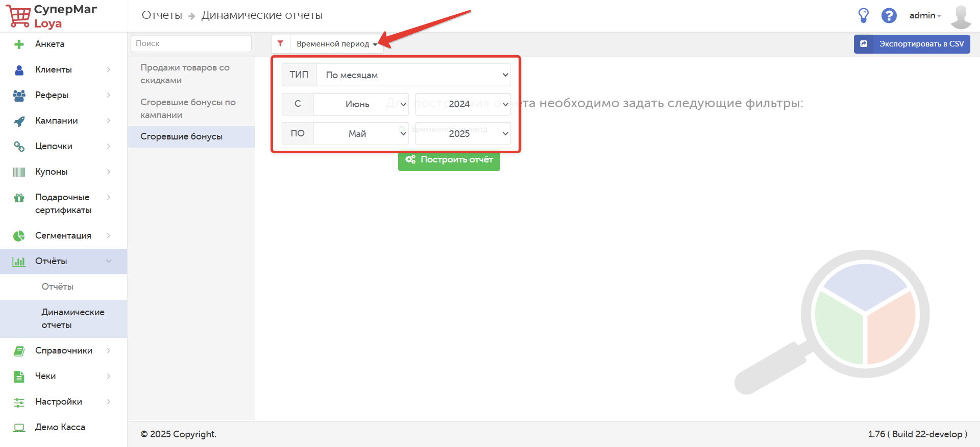Viewport: 980px width, 447px height.
Task: Open the end year dropdown showing 2025
Action: [x=463, y=134]
